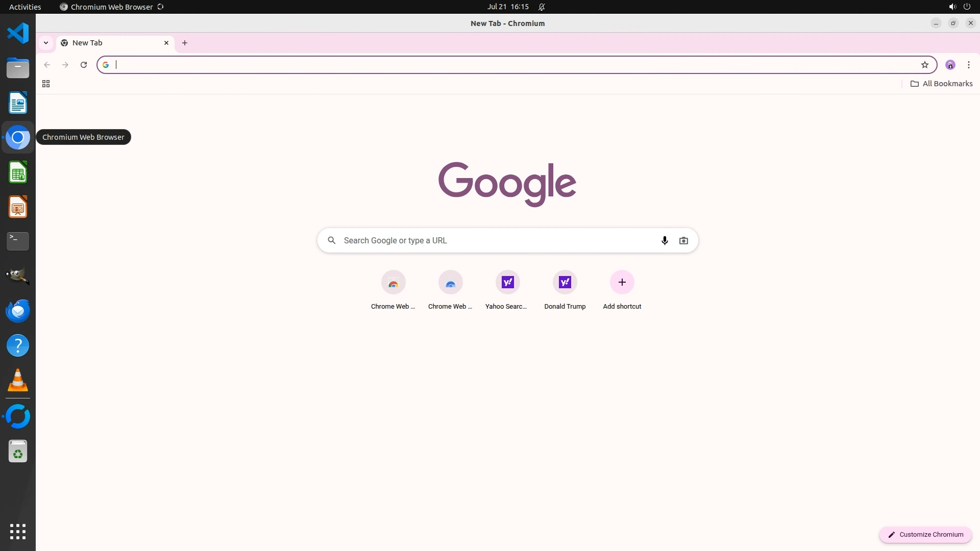Toggle the notifications bell in top bar

click(x=542, y=7)
